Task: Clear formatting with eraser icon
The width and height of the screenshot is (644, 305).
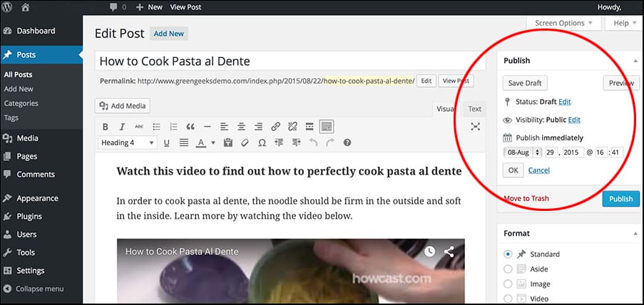Action: pyautogui.click(x=245, y=143)
